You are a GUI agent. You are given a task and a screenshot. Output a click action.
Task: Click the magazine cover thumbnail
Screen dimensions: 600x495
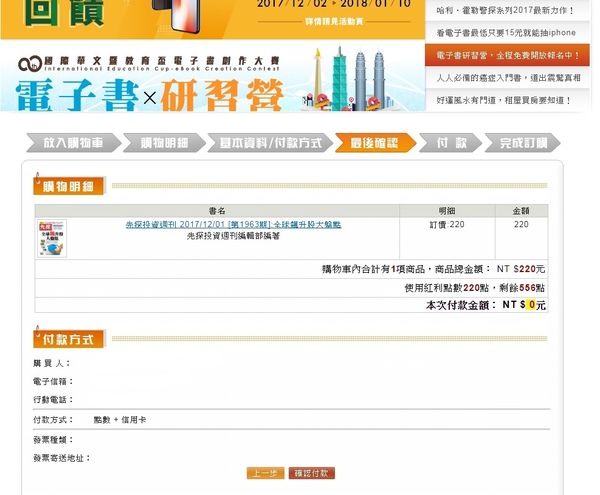[51, 238]
